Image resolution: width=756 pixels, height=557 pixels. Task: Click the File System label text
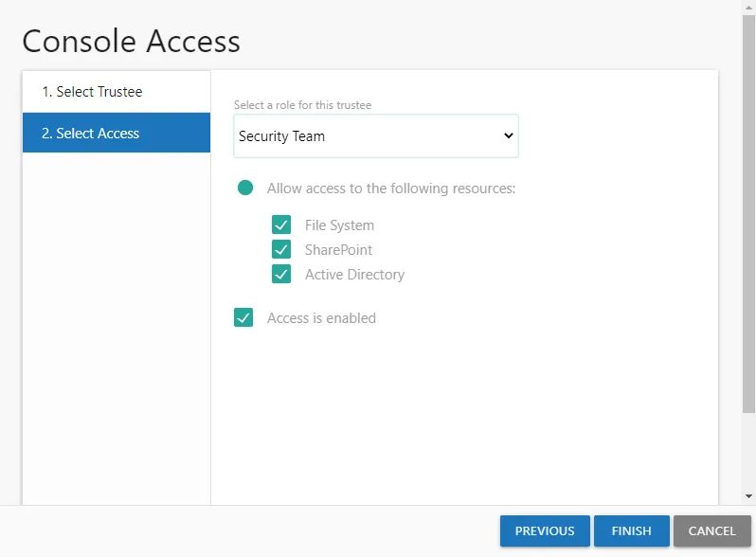[x=339, y=225]
